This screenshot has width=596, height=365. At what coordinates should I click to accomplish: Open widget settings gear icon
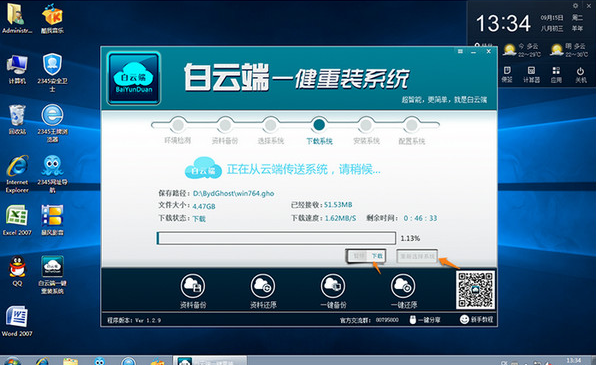tap(575, 6)
